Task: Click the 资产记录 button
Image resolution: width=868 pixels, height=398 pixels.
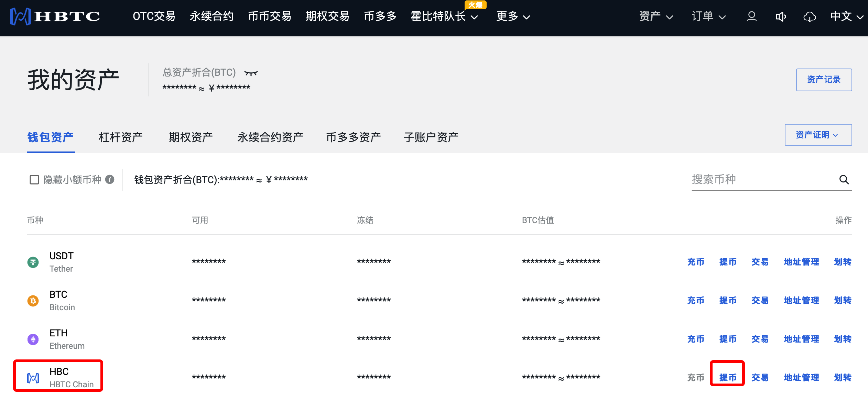Action: [x=824, y=80]
